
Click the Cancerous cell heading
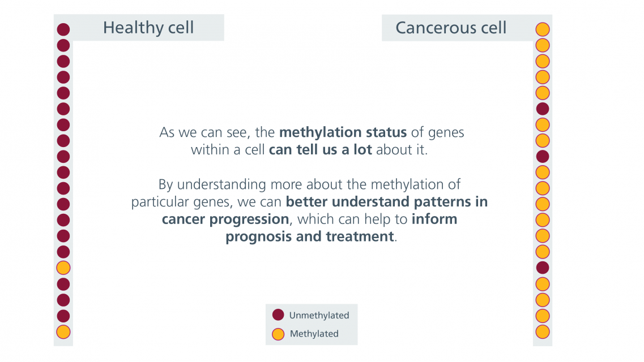coord(450,28)
